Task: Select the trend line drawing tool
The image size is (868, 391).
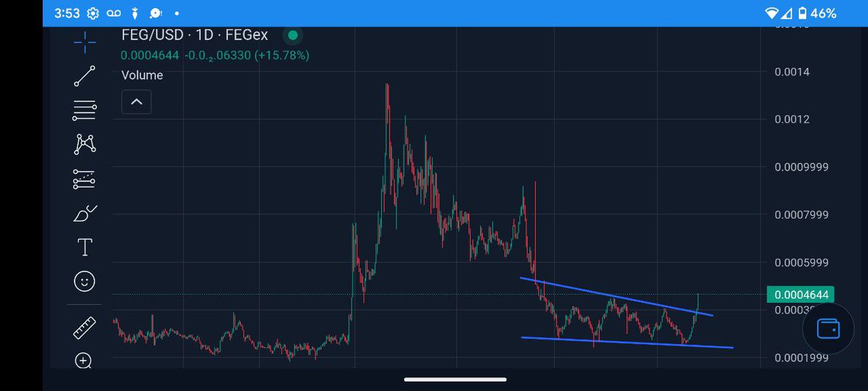Action: click(x=85, y=76)
